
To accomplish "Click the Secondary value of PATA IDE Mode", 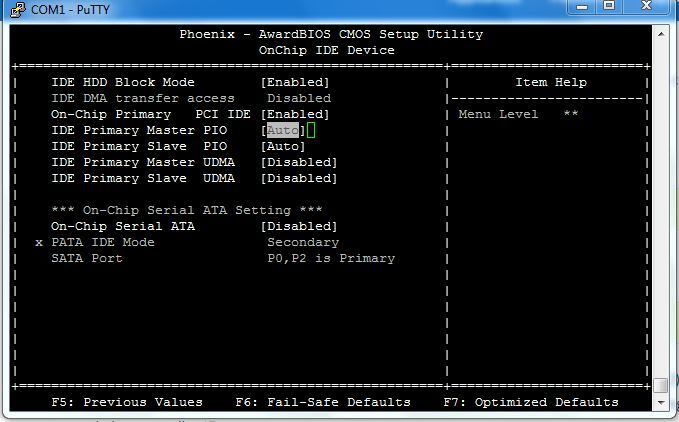I will (x=303, y=242).
